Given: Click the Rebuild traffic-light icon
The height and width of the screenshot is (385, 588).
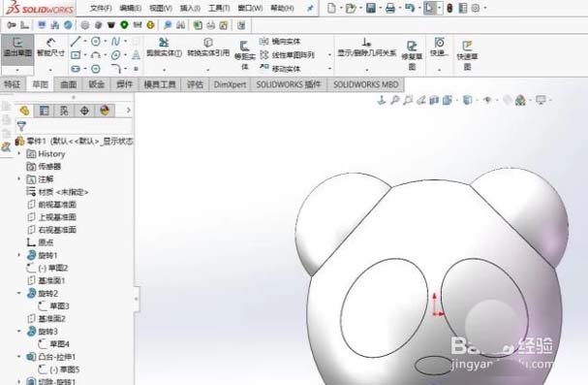Looking at the screenshot, I should coord(449,8).
